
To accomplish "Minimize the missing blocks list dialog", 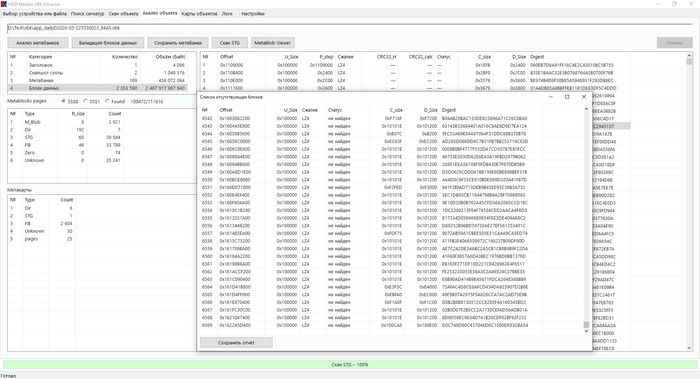I will tap(550, 97).
